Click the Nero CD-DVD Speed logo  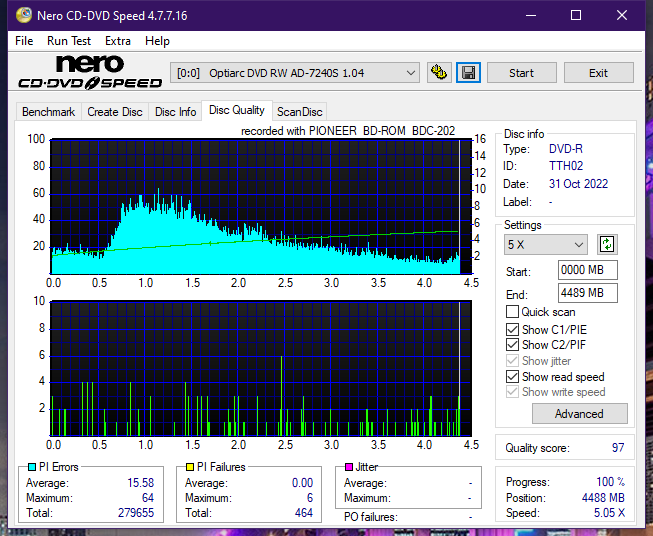coord(90,72)
